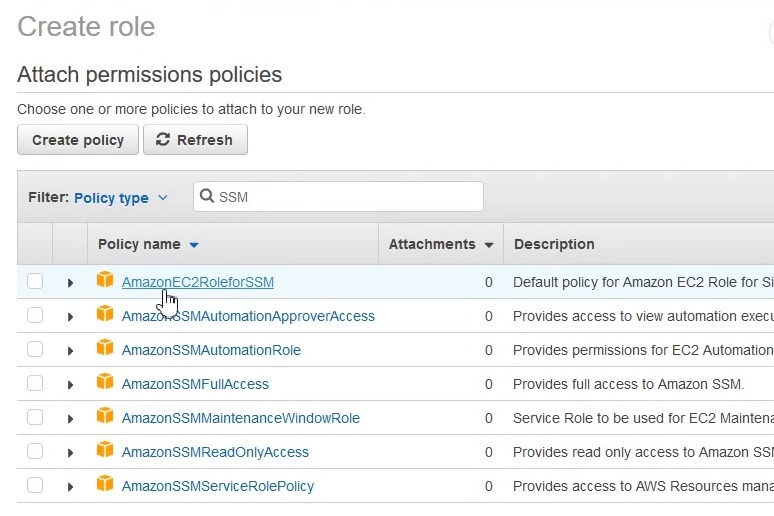Expand the AmazonSSMAutomationApproverAccess row arrow
Image resolution: width=774 pixels, height=516 pixels.
pyautogui.click(x=70, y=317)
